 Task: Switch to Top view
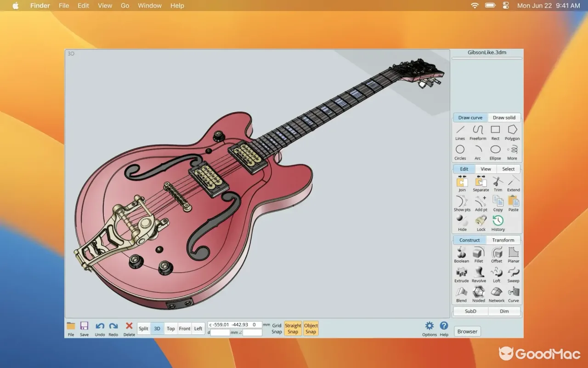point(171,328)
